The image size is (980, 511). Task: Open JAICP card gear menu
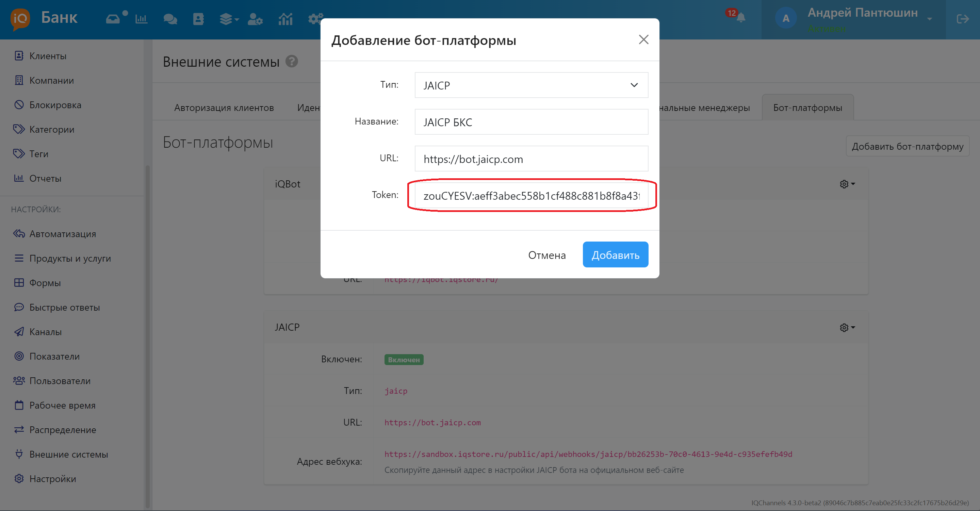coord(847,328)
